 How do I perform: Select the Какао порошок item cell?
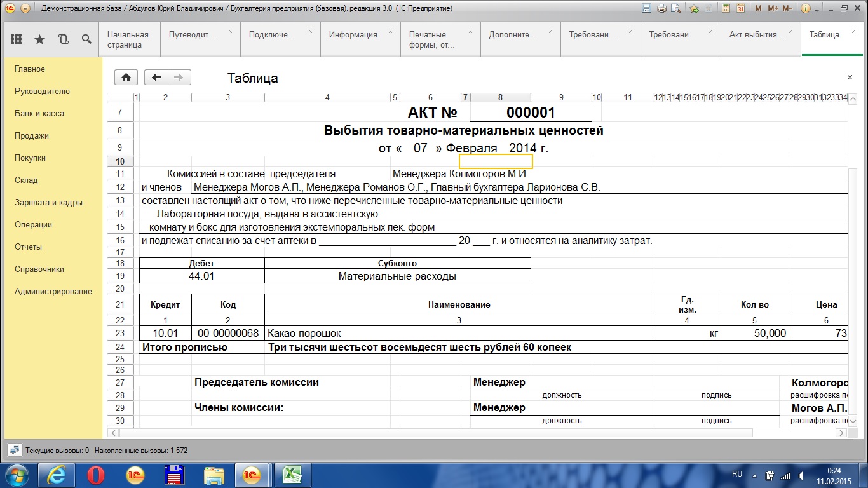coord(459,333)
